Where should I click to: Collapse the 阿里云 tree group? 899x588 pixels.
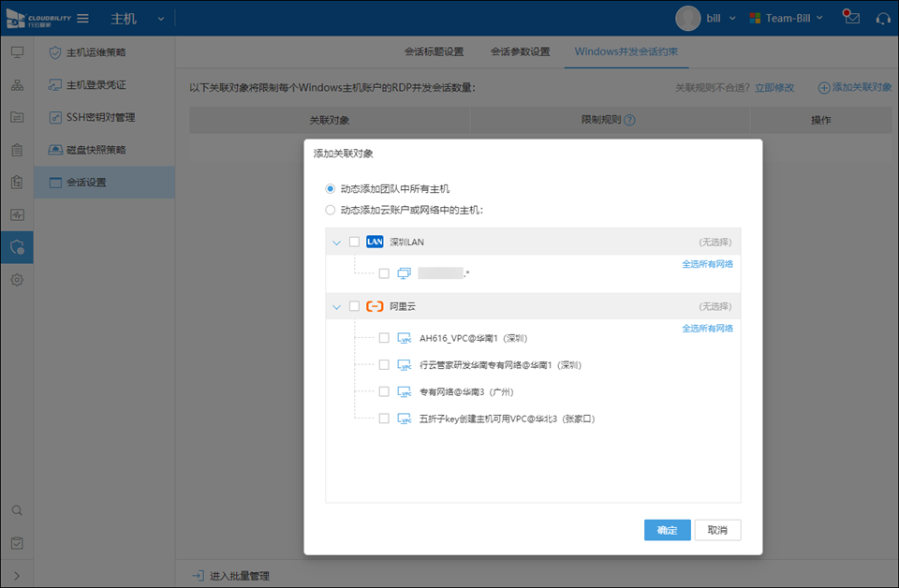336,307
